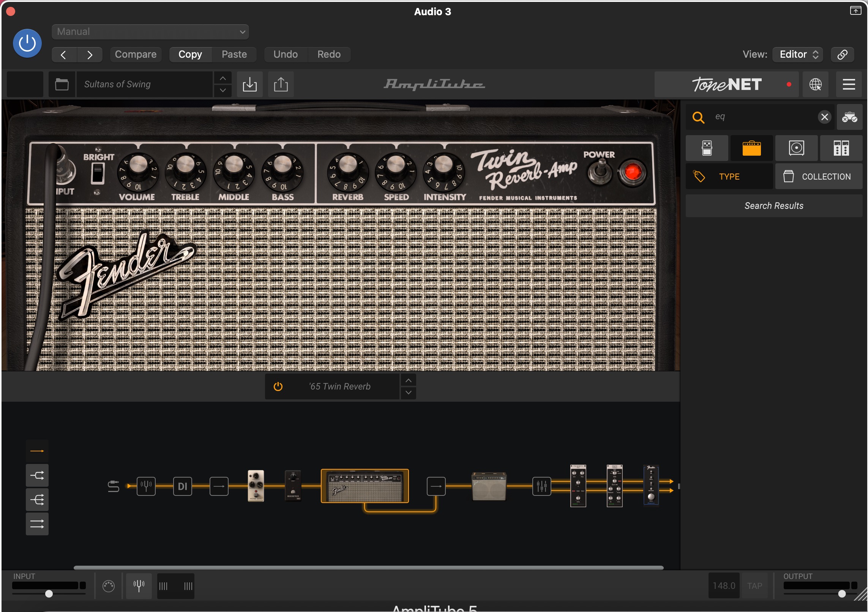The image size is (868, 612).
Task: Click the tuner icon in the signal chain
Action: pyautogui.click(x=146, y=486)
